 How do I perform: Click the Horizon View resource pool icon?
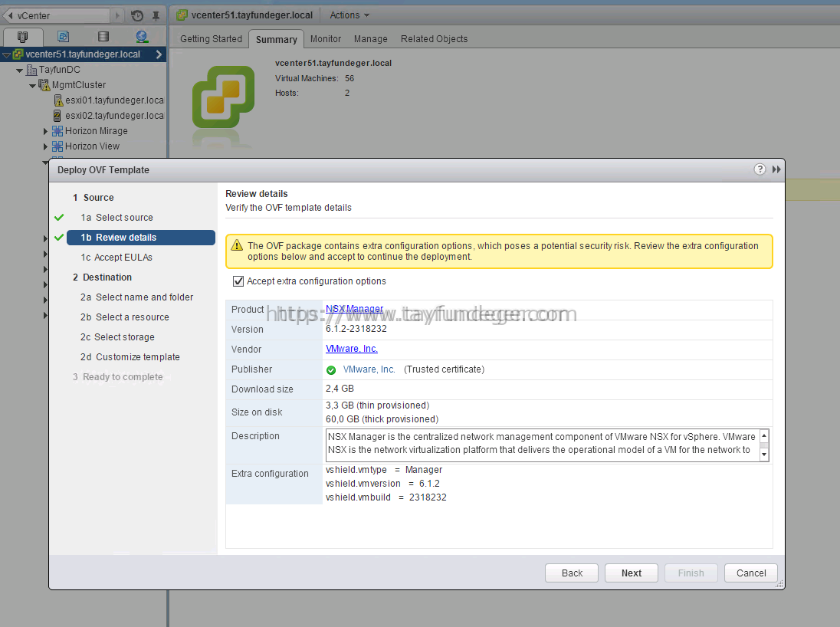[x=57, y=146]
